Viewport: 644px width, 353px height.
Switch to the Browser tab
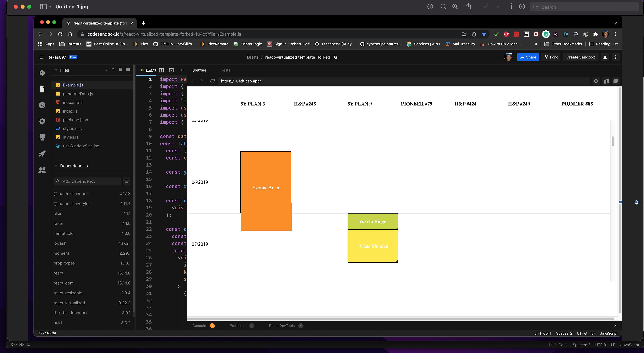199,70
